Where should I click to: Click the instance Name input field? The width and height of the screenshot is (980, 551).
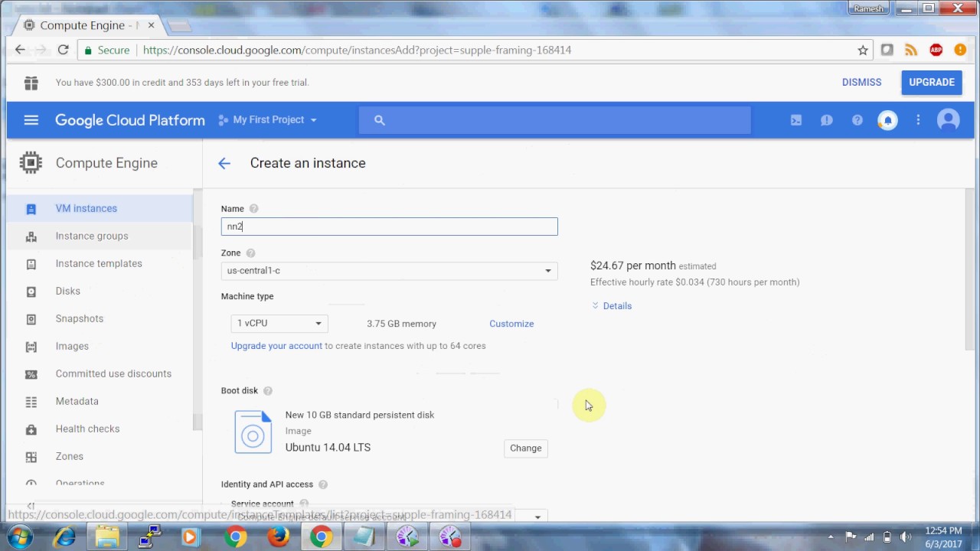pos(389,227)
